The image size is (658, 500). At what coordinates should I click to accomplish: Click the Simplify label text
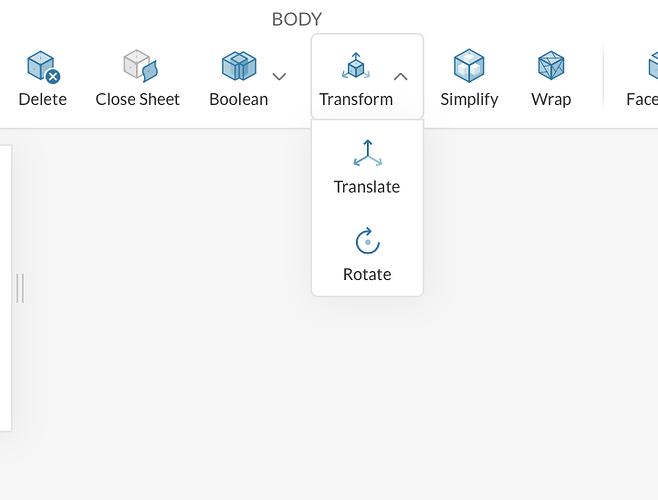[x=469, y=99]
